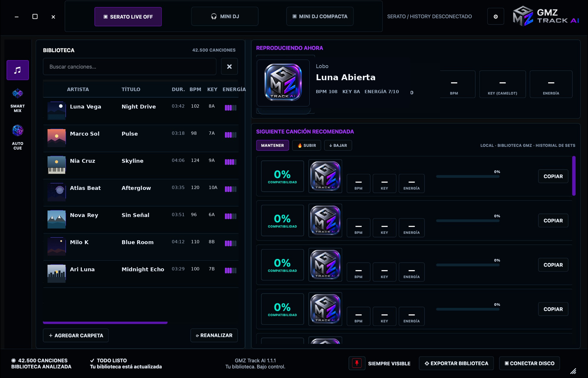Click the purple library analysis progress bar
This screenshot has width=588, height=378.
[x=105, y=323]
